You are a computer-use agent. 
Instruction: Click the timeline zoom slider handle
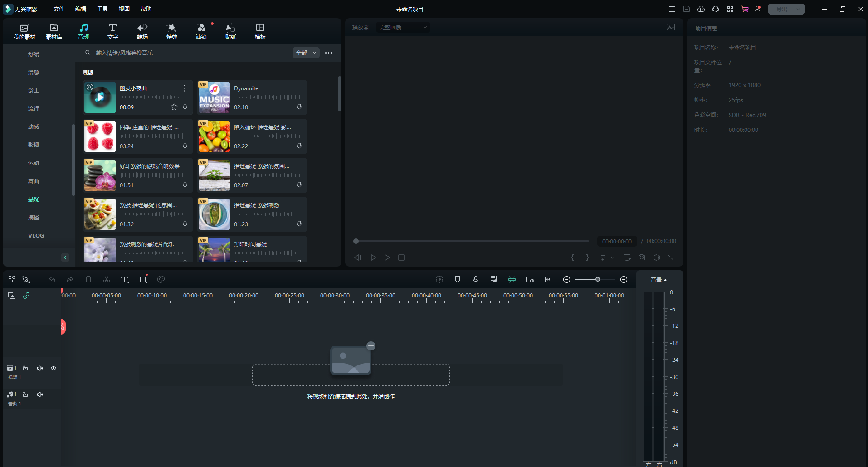point(598,280)
